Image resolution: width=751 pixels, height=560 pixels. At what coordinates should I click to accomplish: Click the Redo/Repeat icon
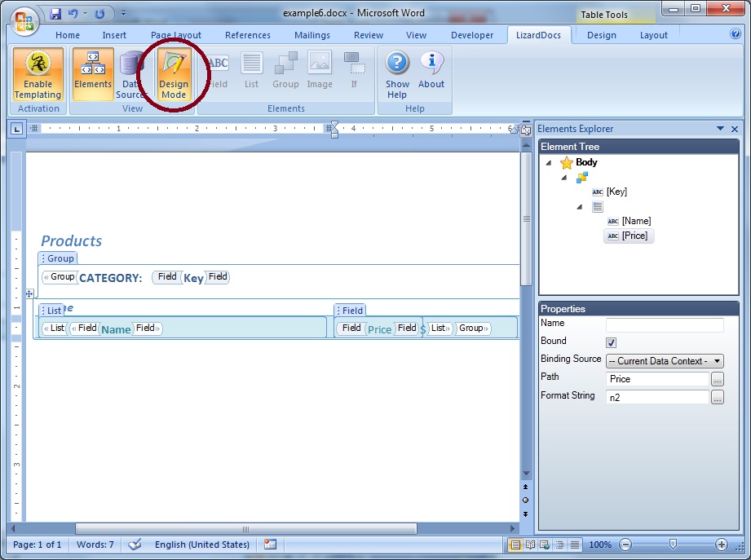pos(99,14)
